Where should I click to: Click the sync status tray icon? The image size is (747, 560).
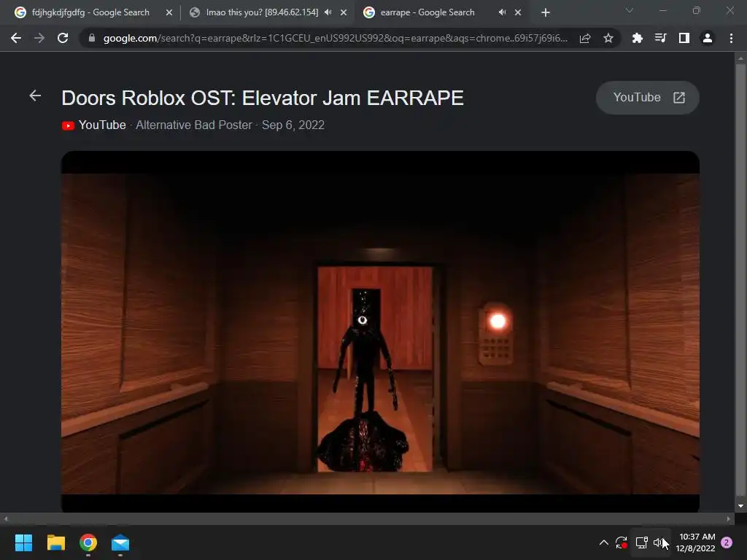pos(622,542)
